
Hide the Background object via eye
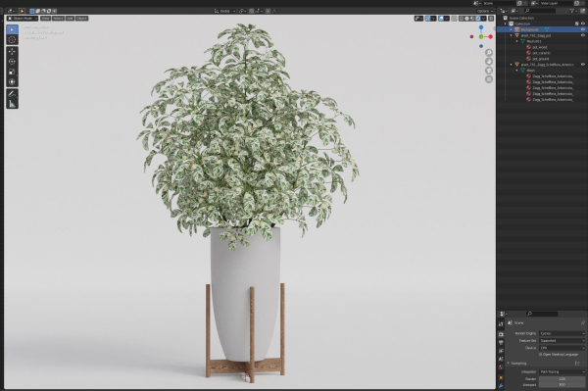(x=583, y=29)
